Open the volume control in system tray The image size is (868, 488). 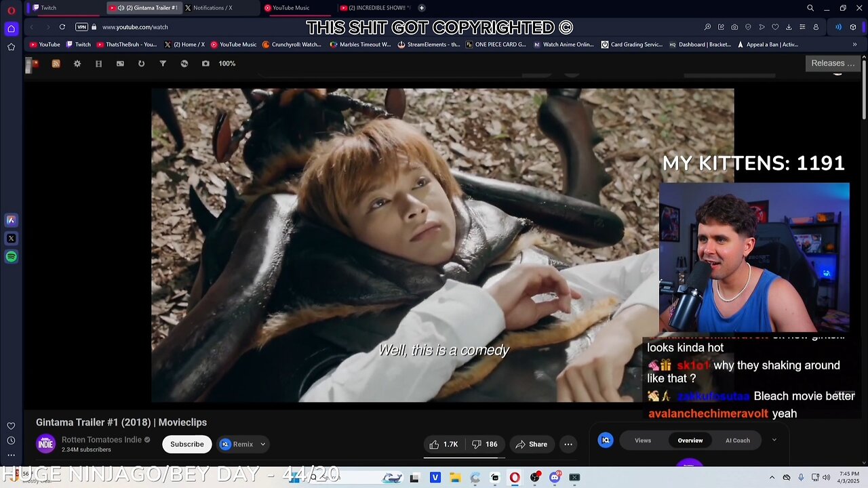click(x=826, y=477)
